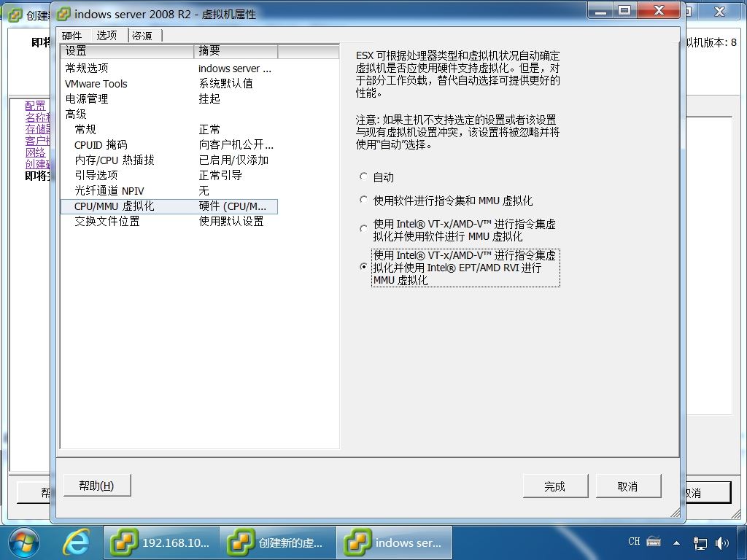Viewport: 747px width, 560px height.
Task: Select 引导选项 settings row
Action: [169, 175]
